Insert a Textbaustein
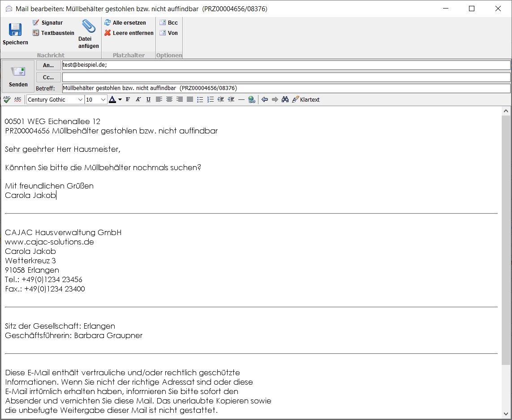The image size is (512, 420). coord(53,33)
